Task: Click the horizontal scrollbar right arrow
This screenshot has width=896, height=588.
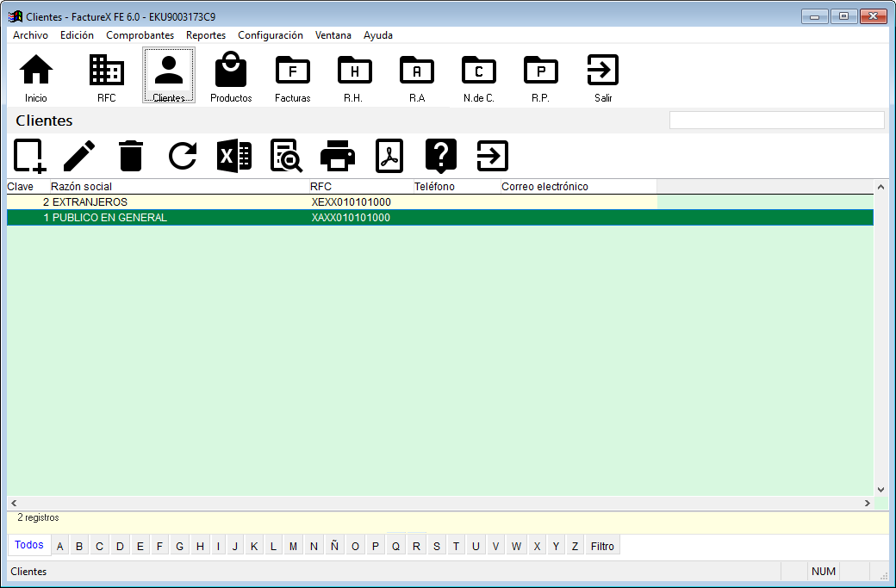Action: coord(868,503)
